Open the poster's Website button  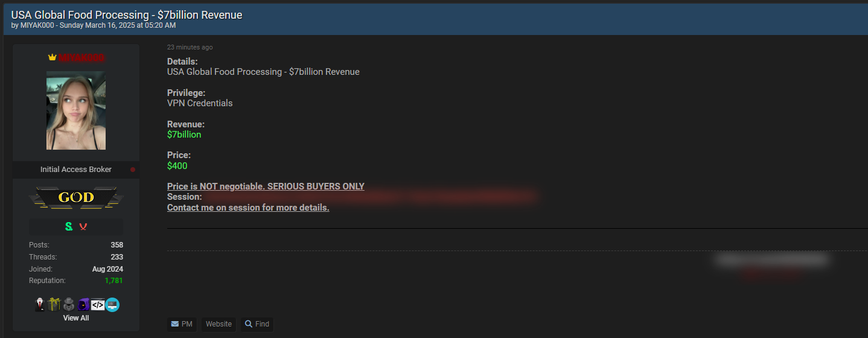point(219,324)
